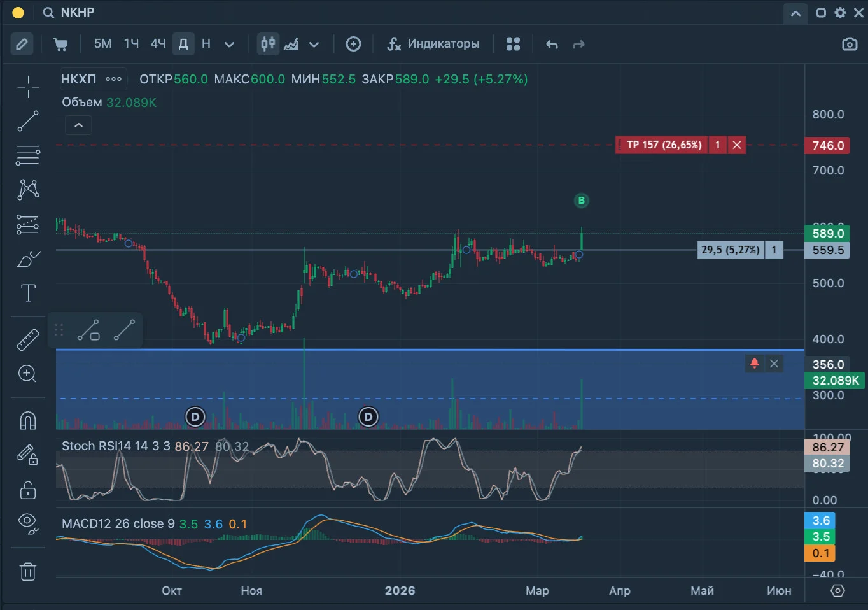Click the alert bell at 356.0

[755, 364]
